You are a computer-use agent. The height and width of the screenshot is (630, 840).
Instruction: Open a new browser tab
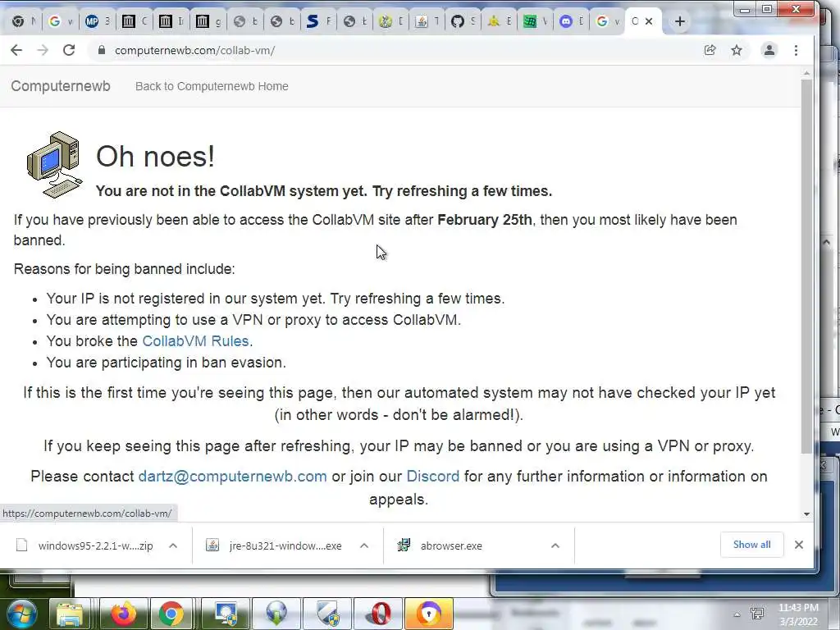[x=680, y=21]
